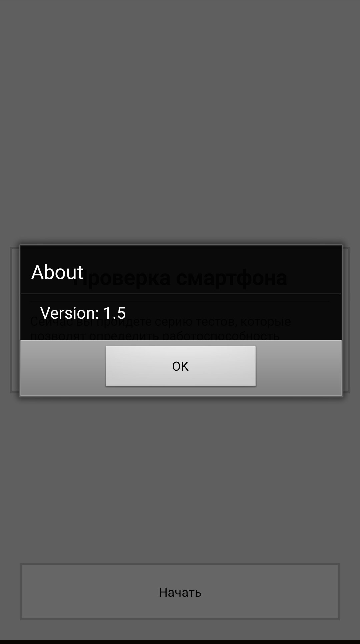Tap the Начать button at bottom
The width and height of the screenshot is (360, 644).
180,592
